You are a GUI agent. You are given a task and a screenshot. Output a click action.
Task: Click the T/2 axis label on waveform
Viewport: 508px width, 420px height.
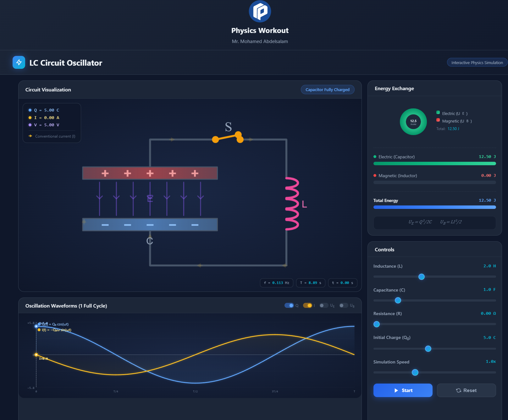195,391
